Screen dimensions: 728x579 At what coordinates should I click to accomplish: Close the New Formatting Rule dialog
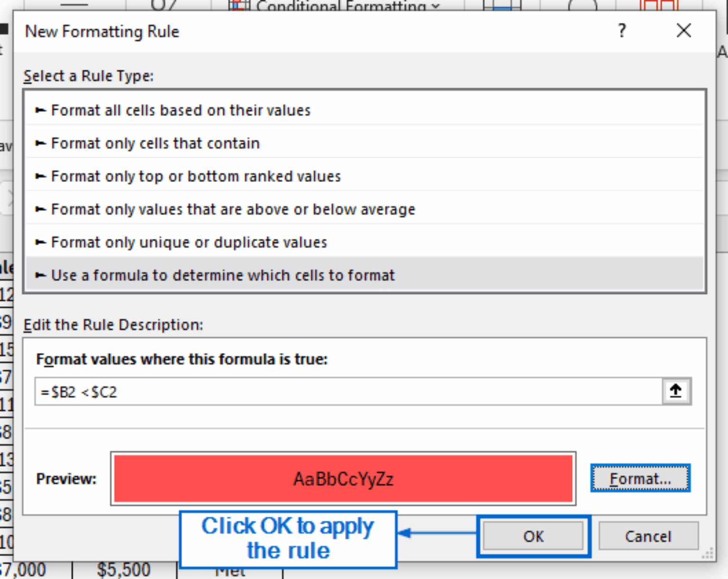pos(683,30)
